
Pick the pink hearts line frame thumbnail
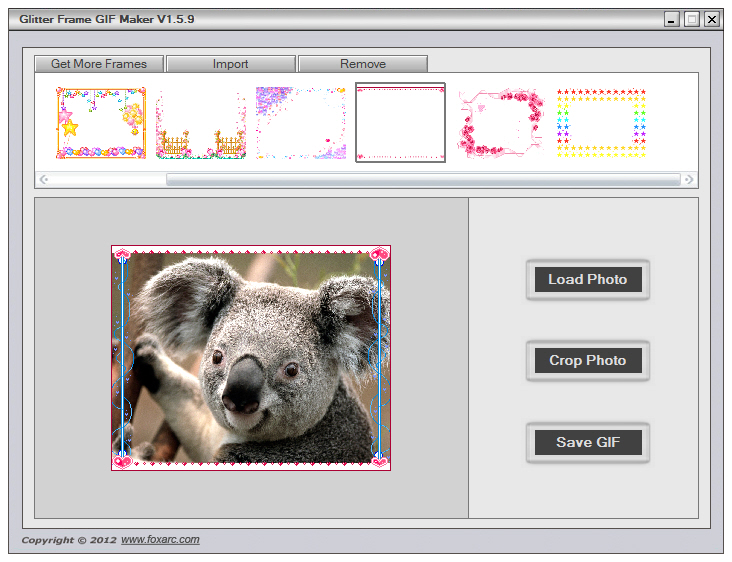[401, 123]
